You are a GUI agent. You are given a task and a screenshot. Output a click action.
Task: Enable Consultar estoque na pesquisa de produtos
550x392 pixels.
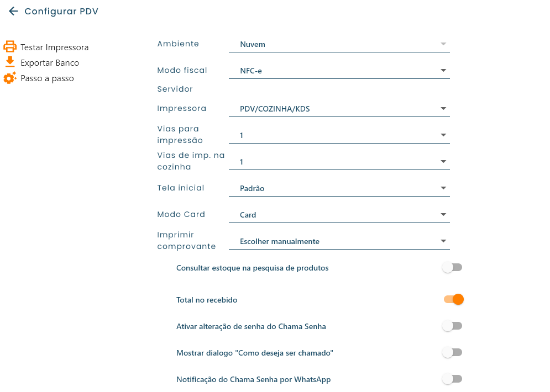[452, 268]
